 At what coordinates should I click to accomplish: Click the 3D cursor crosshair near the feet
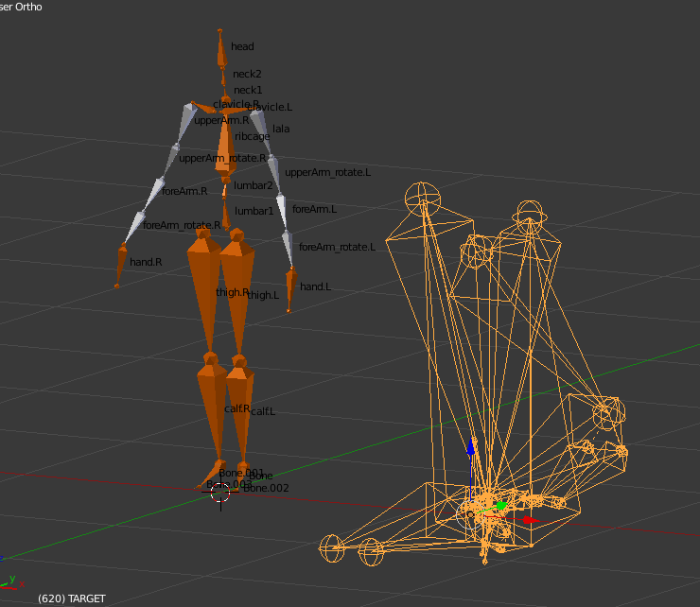click(220, 493)
